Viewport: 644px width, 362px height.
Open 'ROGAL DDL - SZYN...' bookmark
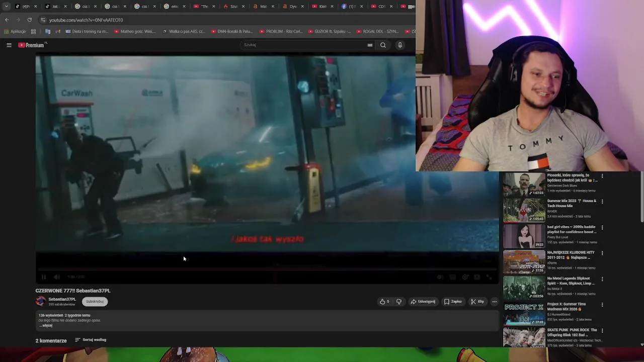tap(377, 31)
